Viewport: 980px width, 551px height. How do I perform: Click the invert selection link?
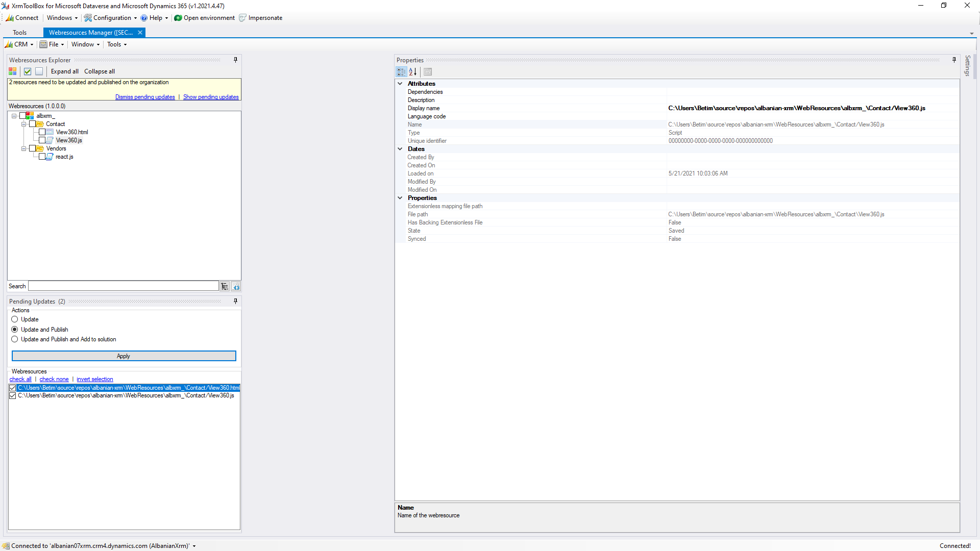point(94,379)
